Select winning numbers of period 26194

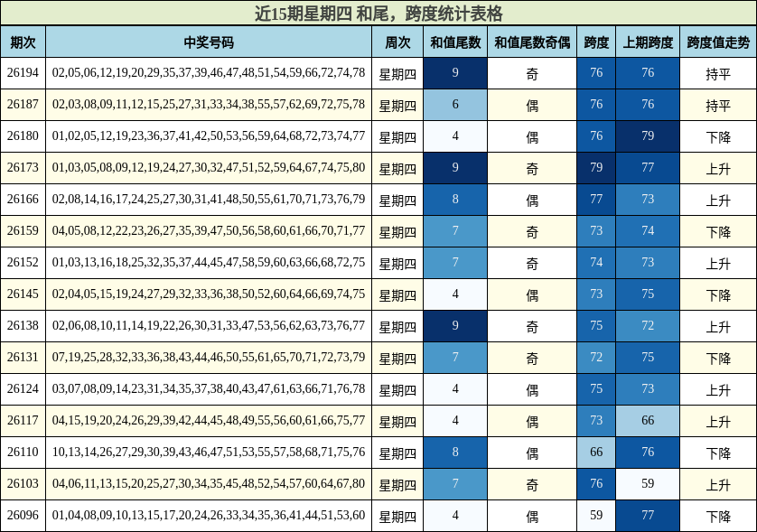click(x=209, y=73)
